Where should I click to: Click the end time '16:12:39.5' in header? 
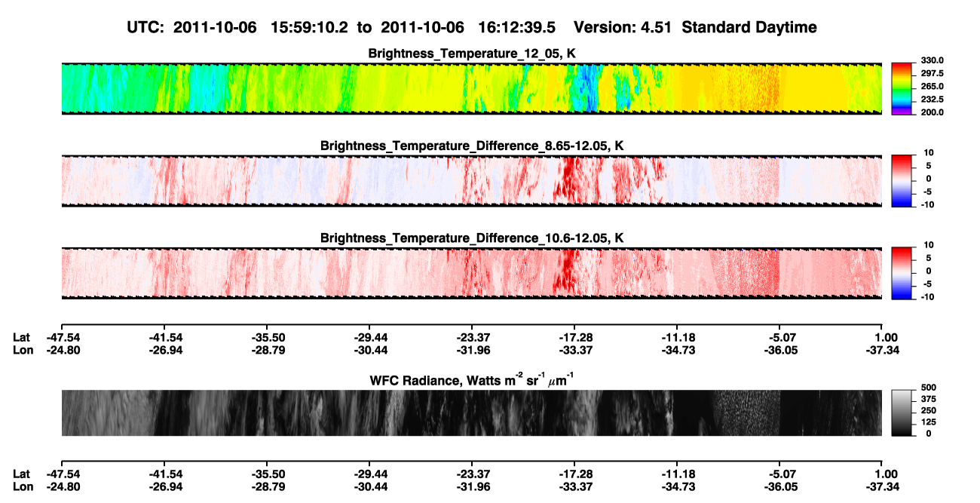point(517,27)
